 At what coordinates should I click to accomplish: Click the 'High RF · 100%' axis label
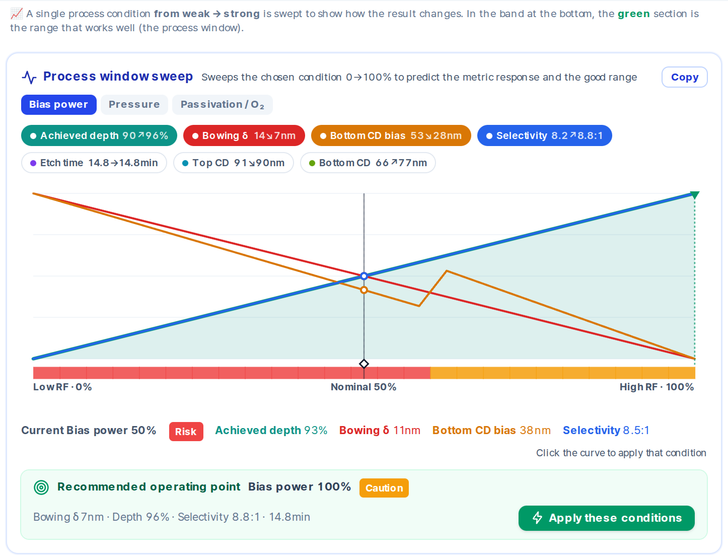(x=657, y=387)
